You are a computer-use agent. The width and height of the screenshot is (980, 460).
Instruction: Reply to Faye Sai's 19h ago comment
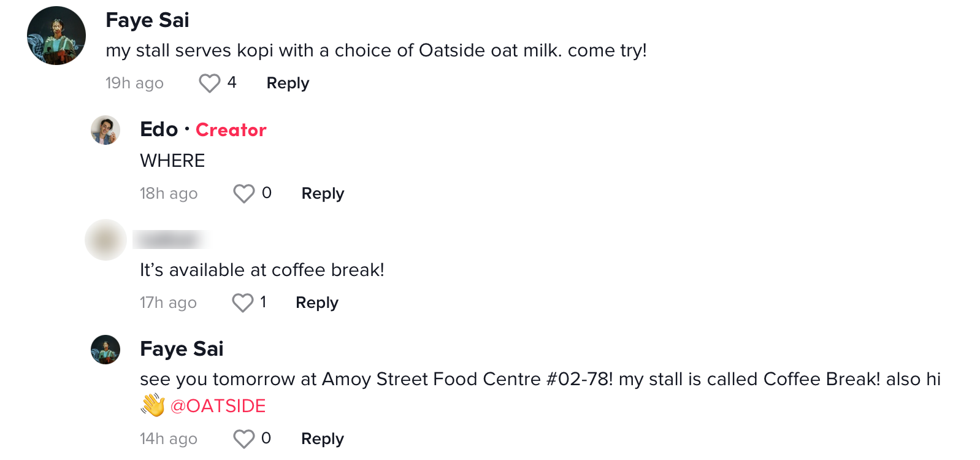click(288, 83)
